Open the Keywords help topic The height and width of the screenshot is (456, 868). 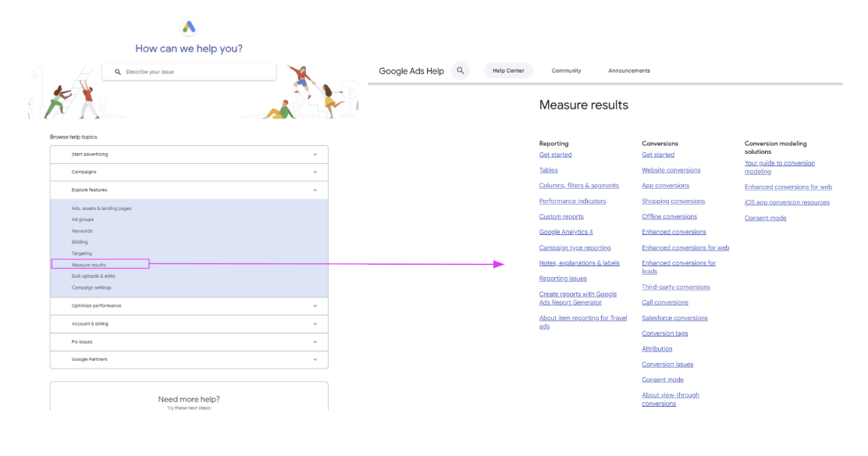82,231
